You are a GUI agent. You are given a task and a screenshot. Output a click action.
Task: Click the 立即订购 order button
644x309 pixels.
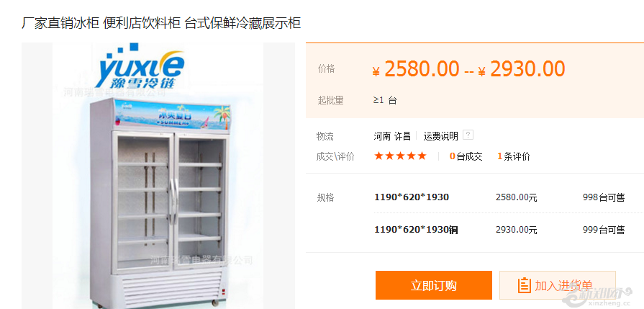(x=434, y=285)
